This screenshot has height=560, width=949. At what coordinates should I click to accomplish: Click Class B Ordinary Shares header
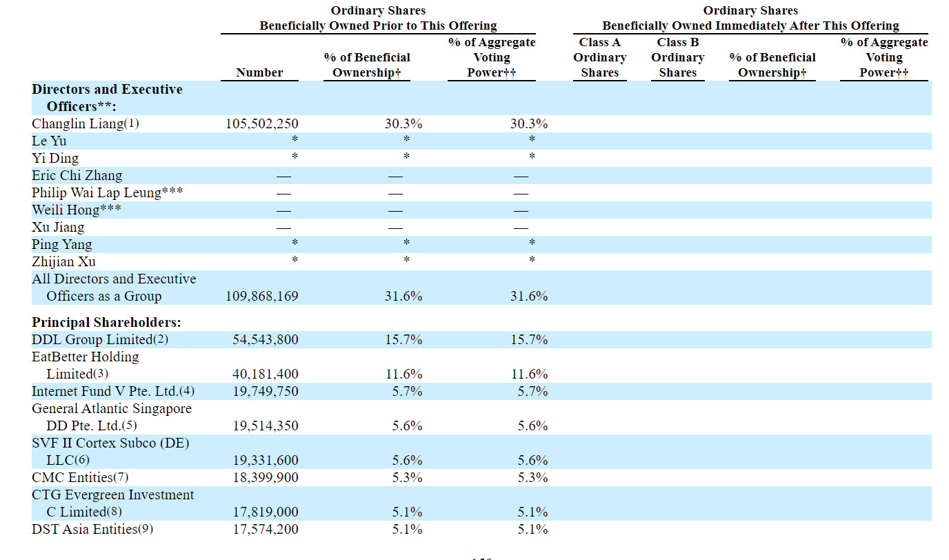pyautogui.click(x=678, y=57)
